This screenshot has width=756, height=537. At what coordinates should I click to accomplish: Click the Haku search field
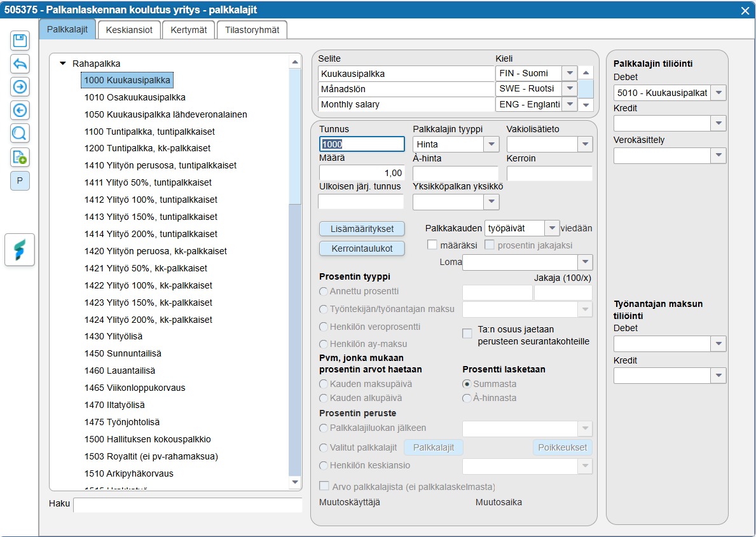tap(188, 505)
